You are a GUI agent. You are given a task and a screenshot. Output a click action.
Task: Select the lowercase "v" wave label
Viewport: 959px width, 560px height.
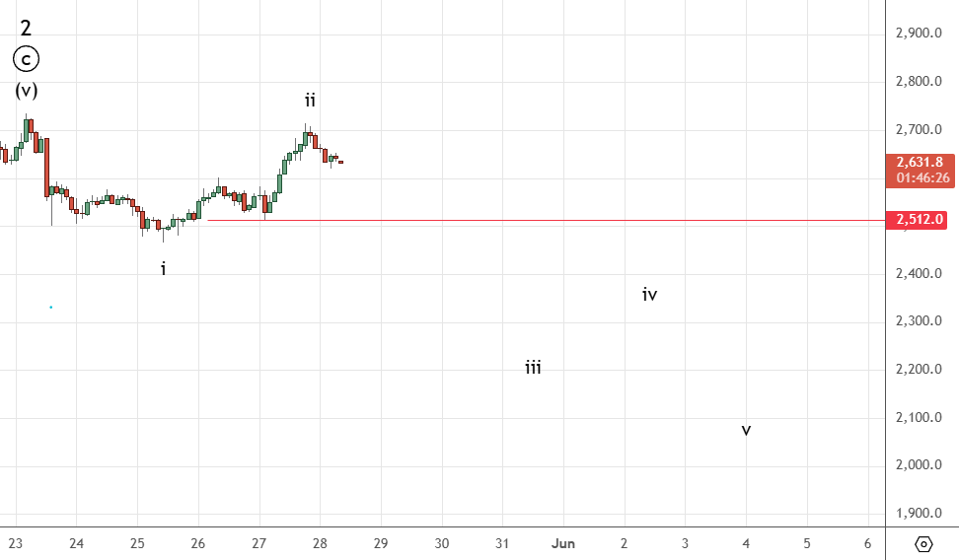[746, 430]
